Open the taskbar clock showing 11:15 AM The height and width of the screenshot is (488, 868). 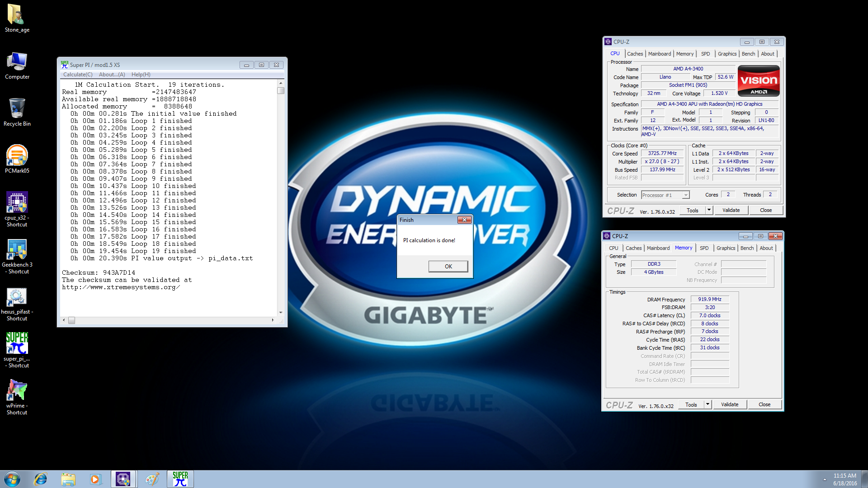(x=845, y=479)
